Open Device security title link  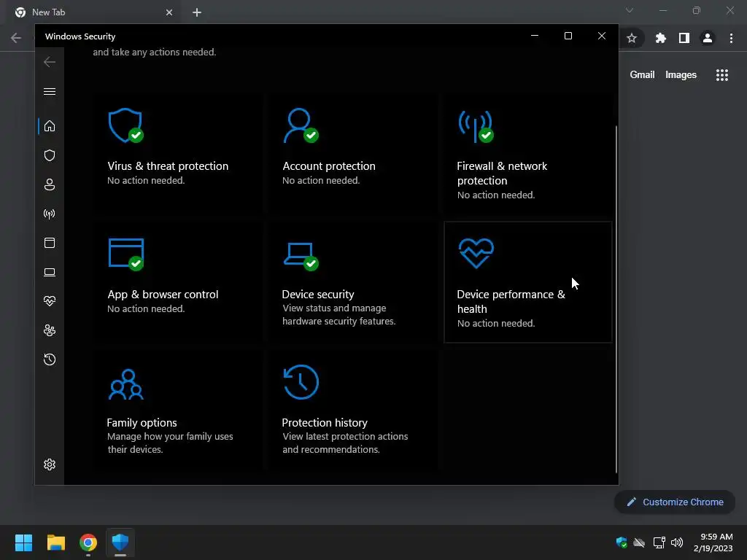tap(318, 295)
